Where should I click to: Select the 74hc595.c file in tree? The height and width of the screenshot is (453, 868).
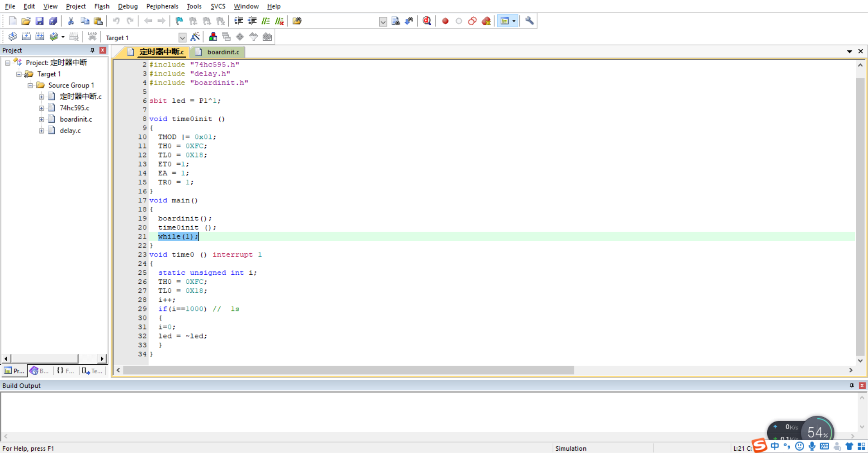74,108
